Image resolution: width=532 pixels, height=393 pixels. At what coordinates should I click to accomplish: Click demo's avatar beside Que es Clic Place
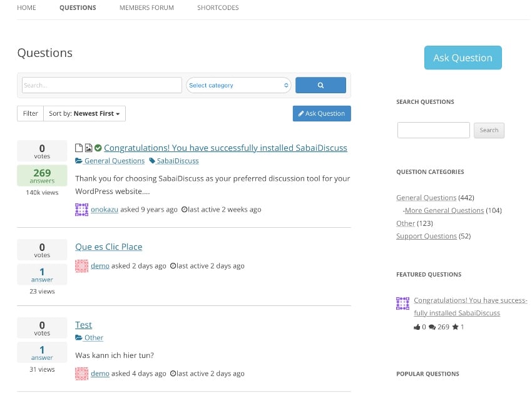pos(81,266)
